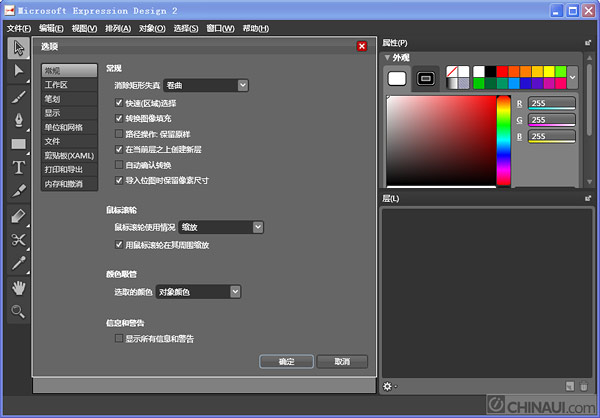Select the Paintbrush tool
600x418 pixels.
[x=18, y=97]
